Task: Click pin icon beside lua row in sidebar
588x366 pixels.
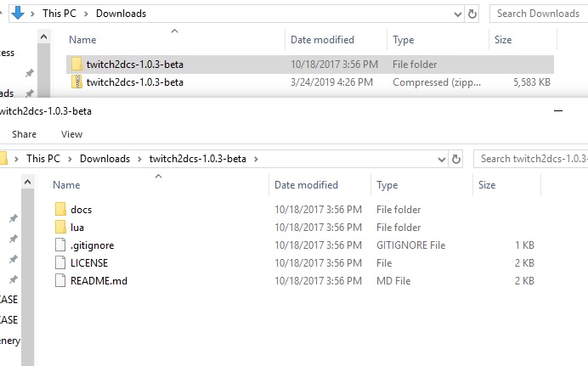Action: [x=14, y=239]
